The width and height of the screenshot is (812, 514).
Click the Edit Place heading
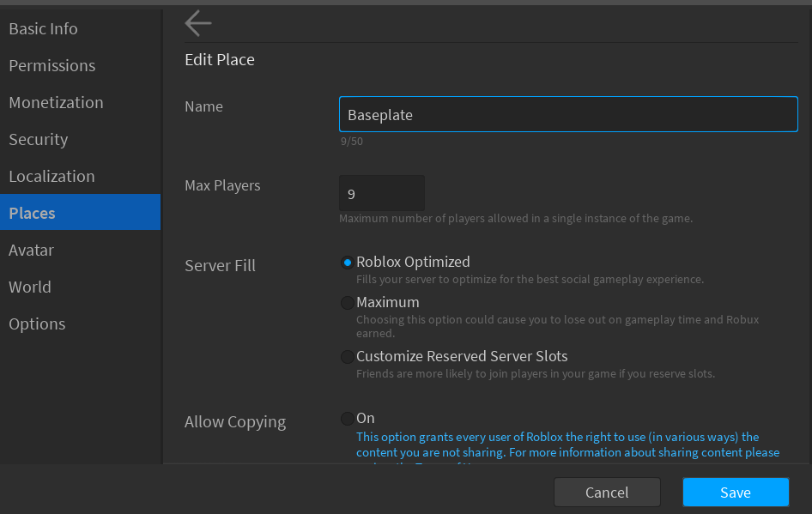pyautogui.click(x=220, y=59)
